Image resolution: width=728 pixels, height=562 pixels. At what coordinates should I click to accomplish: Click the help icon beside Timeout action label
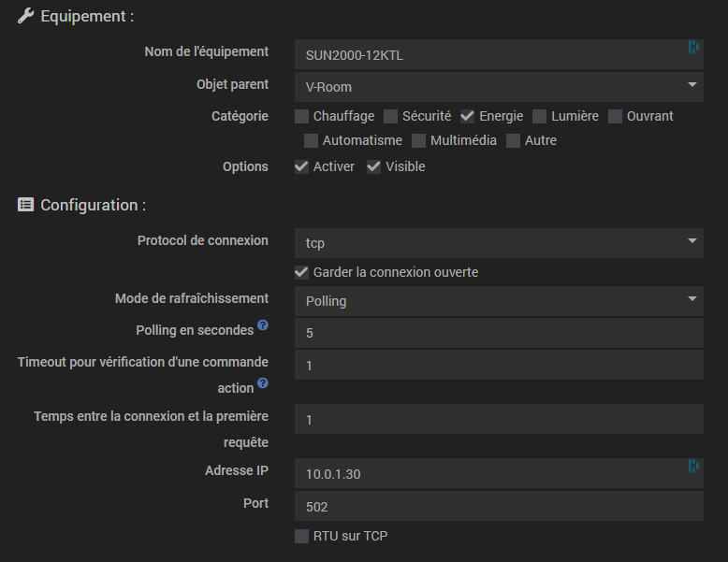point(263,382)
